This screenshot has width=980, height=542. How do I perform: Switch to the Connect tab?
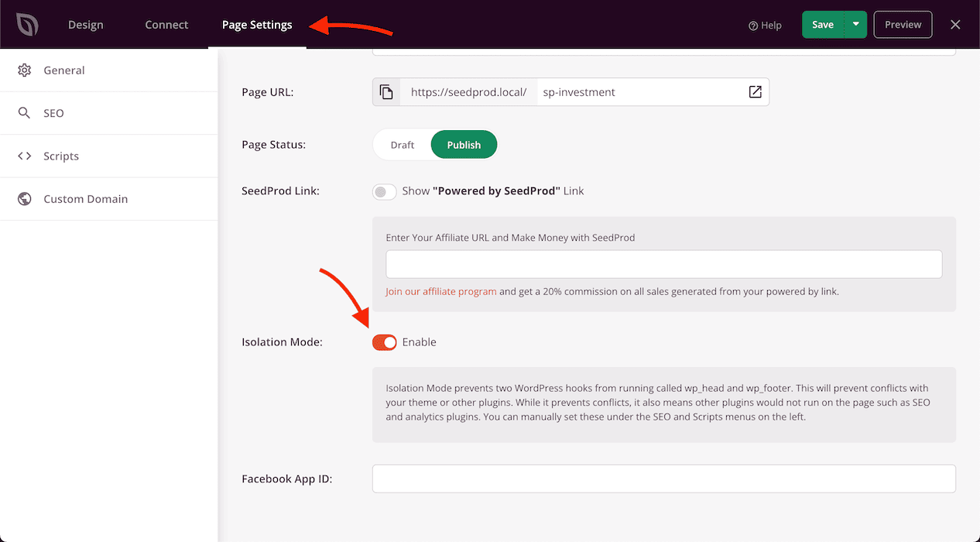point(166,25)
